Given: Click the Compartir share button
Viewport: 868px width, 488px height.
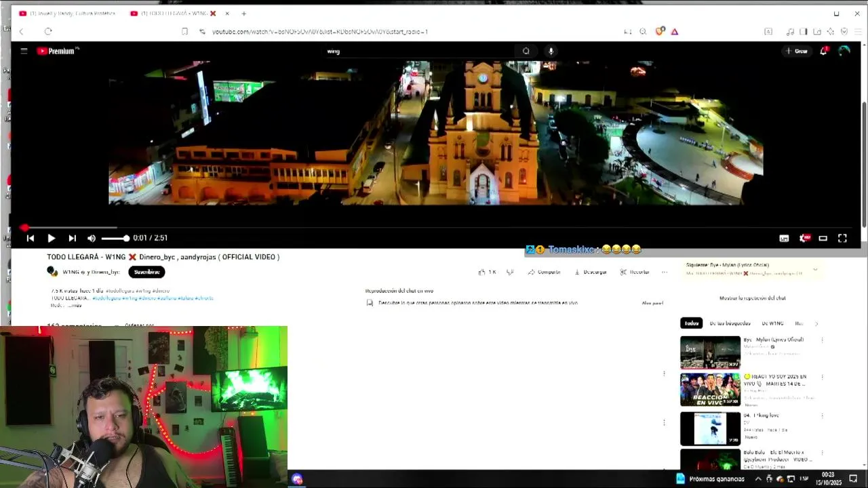Looking at the screenshot, I should pos(545,272).
